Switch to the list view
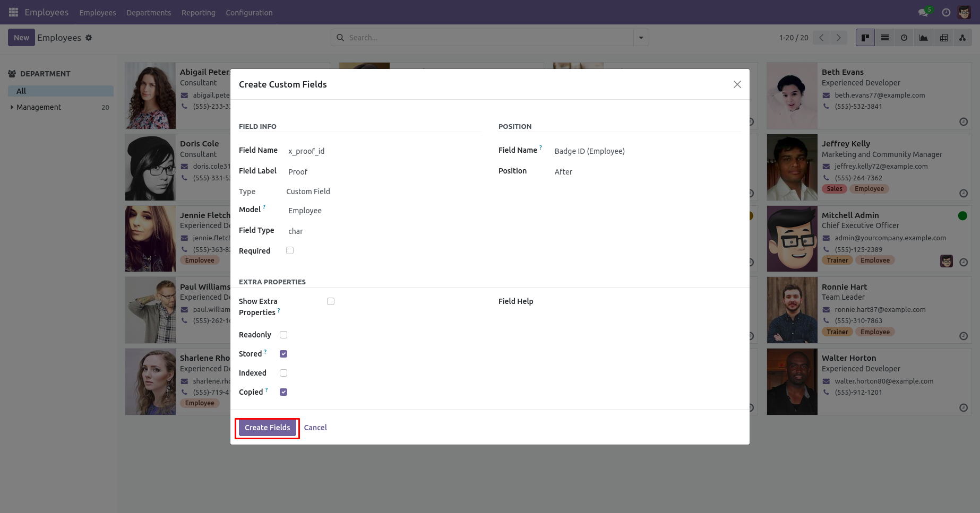 (885, 38)
